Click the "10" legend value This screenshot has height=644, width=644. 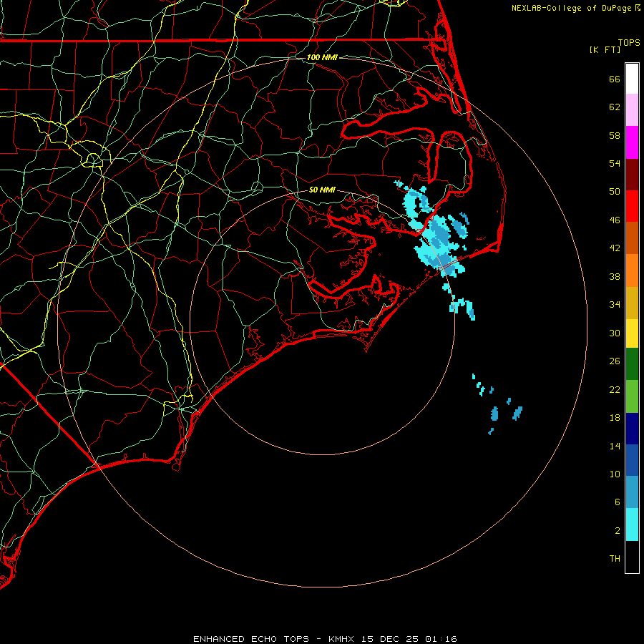615,474
